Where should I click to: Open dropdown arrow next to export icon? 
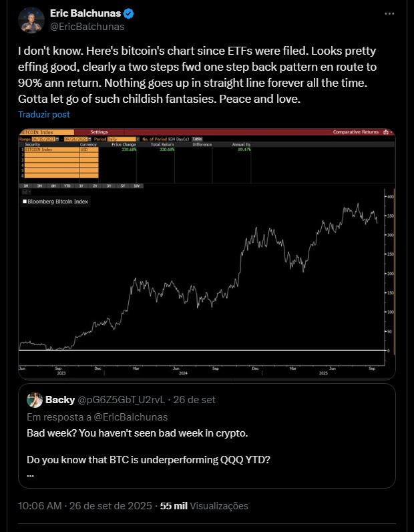pyautogui.click(x=391, y=132)
